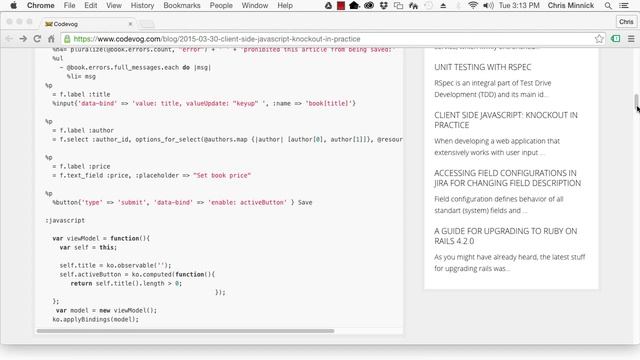Open the black house menu bar icon
The width and height of the screenshot is (640, 360).
354,5
